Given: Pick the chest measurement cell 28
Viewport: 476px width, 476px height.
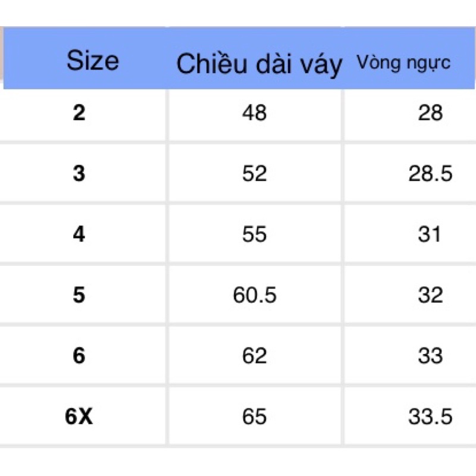Looking at the screenshot, I should [430, 113].
